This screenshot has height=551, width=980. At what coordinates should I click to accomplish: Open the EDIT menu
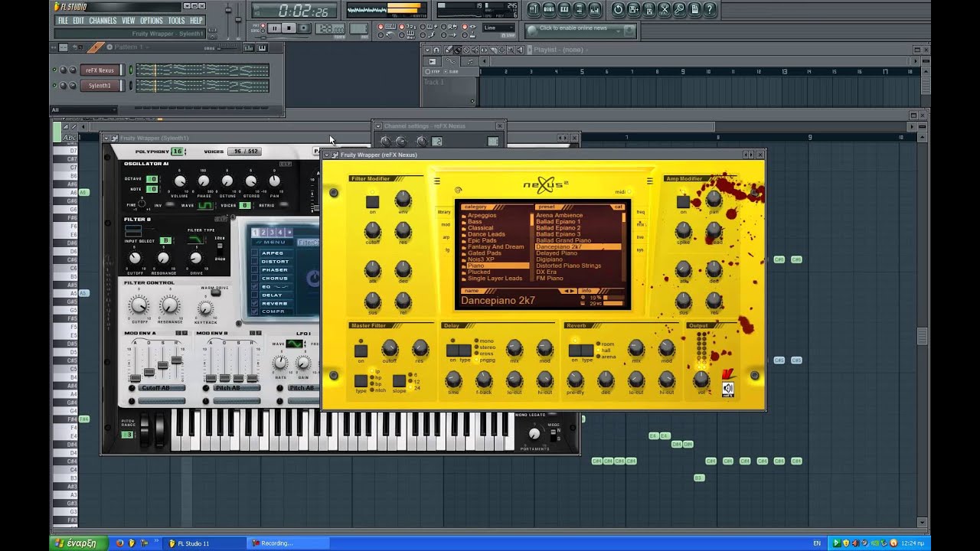click(x=78, y=21)
